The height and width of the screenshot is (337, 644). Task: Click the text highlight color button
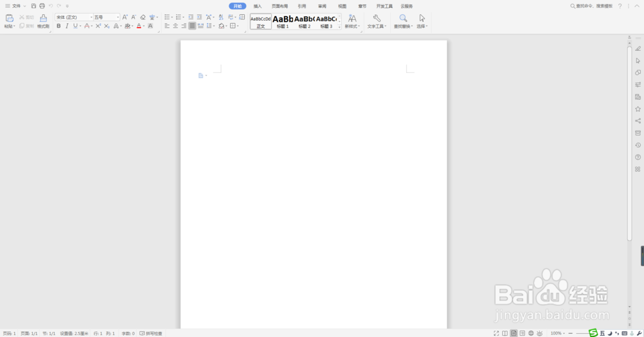pyautogui.click(x=128, y=26)
